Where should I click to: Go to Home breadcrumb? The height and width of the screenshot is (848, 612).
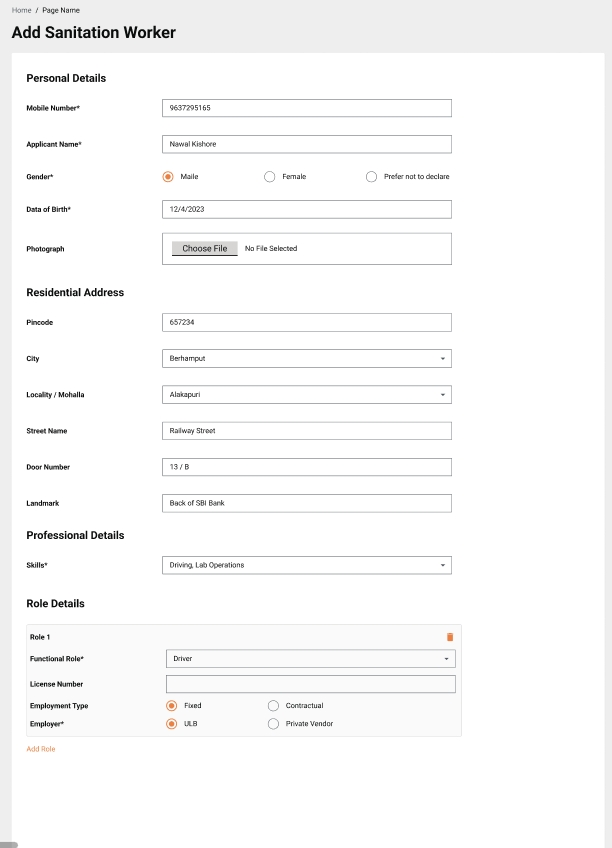pyautogui.click(x=21, y=10)
